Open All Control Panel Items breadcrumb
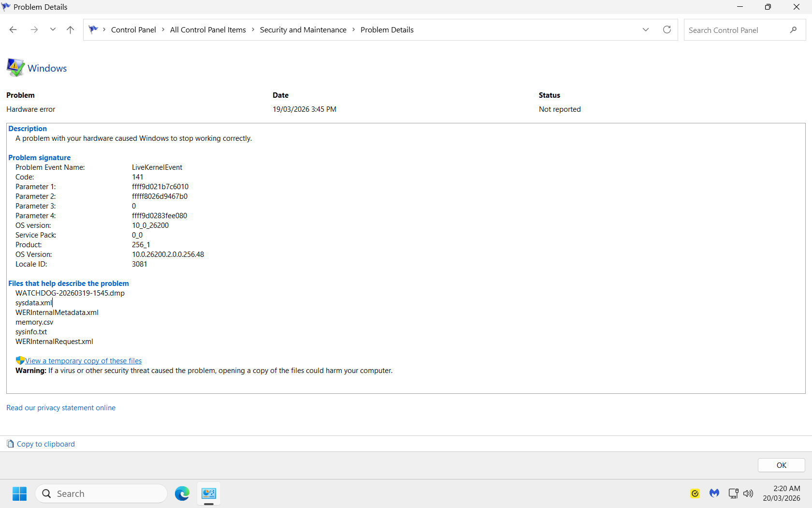The width and height of the screenshot is (812, 508). pos(208,30)
